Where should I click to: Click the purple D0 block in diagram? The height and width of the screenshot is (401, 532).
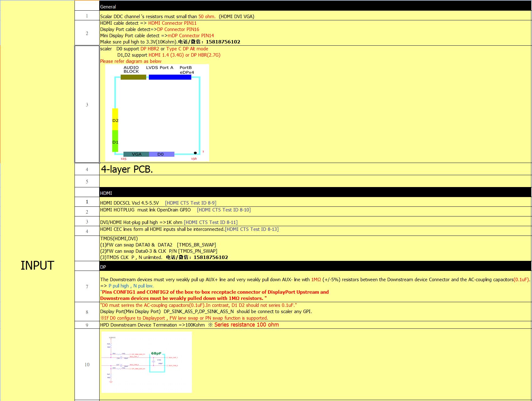point(161,154)
